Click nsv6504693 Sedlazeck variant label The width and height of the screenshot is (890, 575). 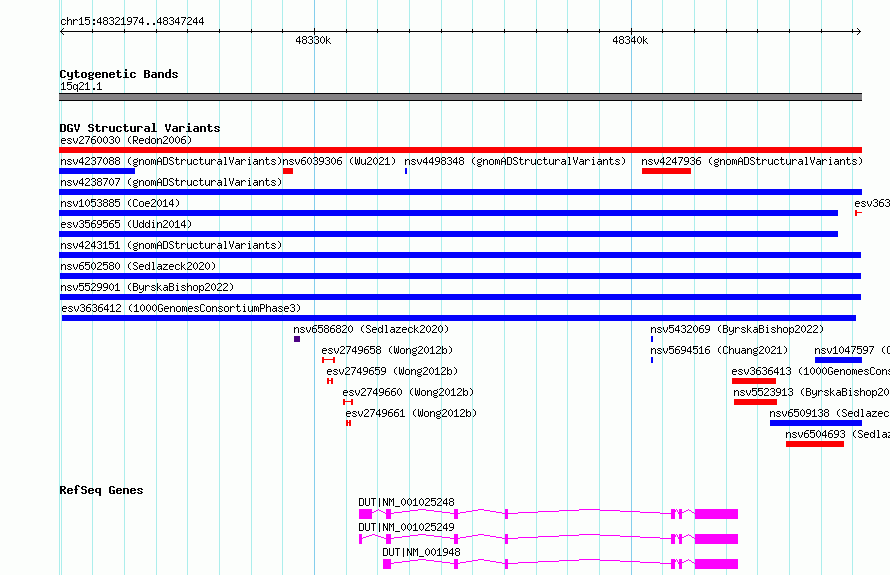pyautogui.click(x=838, y=434)
